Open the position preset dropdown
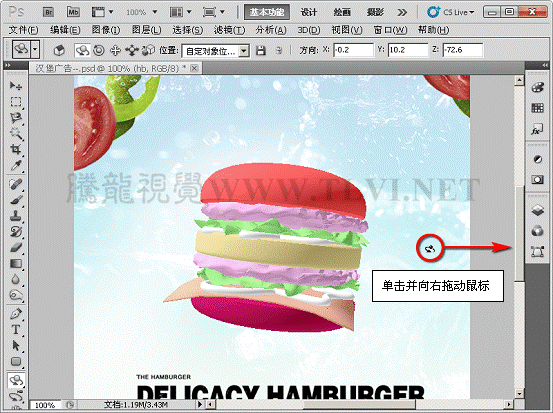Screen dimensions: 553x413 click(x=216, y=51)
